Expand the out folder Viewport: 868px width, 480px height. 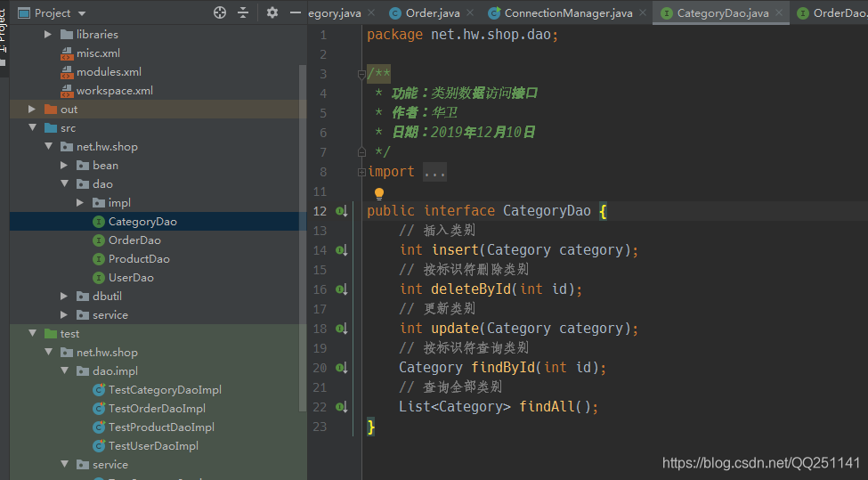[x=32, y=109]
